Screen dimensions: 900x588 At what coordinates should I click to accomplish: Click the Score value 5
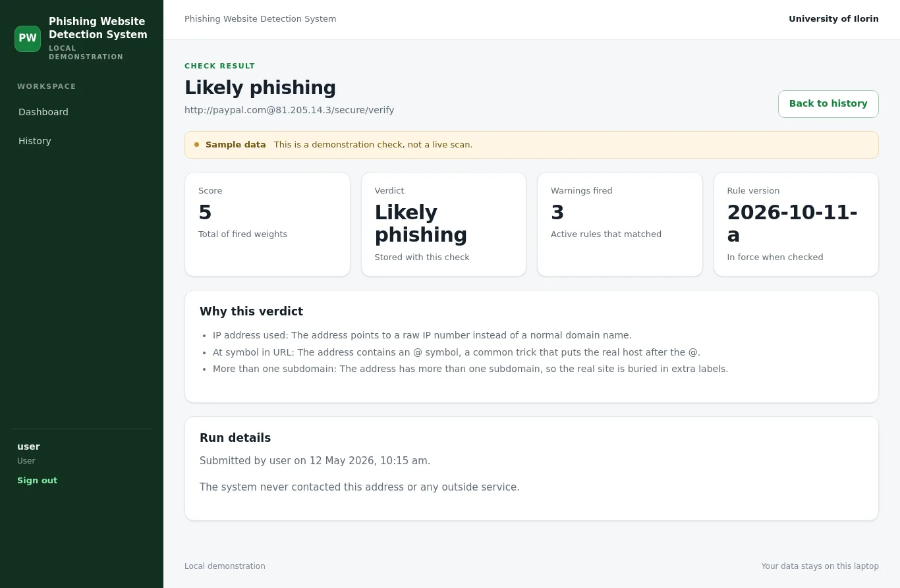click(205, 212)
